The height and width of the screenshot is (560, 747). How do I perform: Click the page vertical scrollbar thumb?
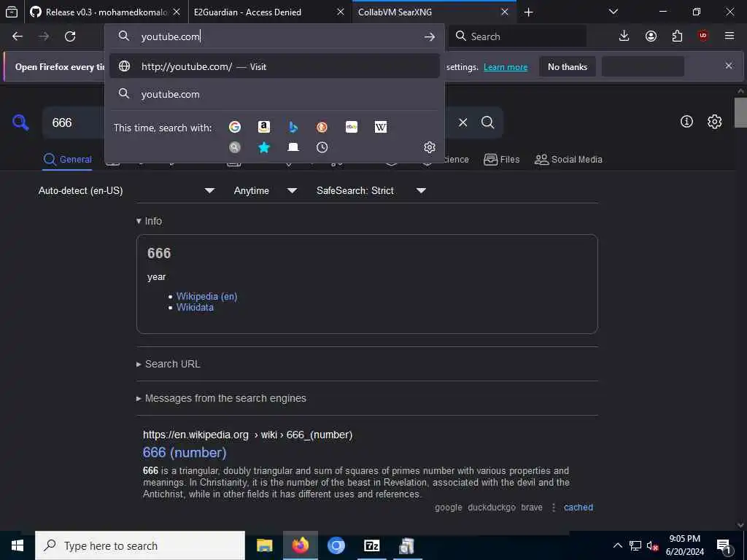[x=740, y=112]
